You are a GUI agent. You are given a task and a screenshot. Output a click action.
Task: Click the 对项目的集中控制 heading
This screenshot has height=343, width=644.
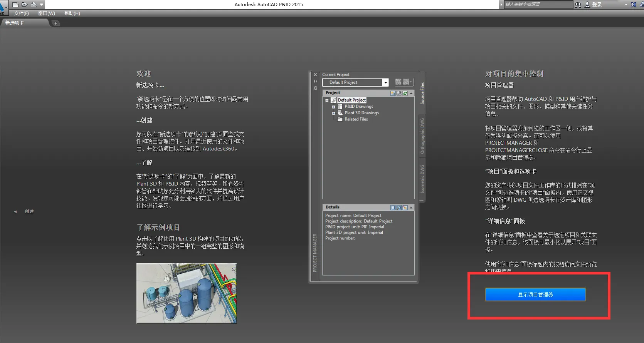(514, 74)
